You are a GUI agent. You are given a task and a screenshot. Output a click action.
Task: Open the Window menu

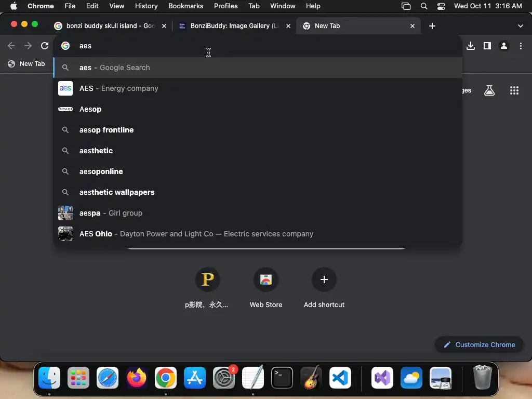[283, 6]
